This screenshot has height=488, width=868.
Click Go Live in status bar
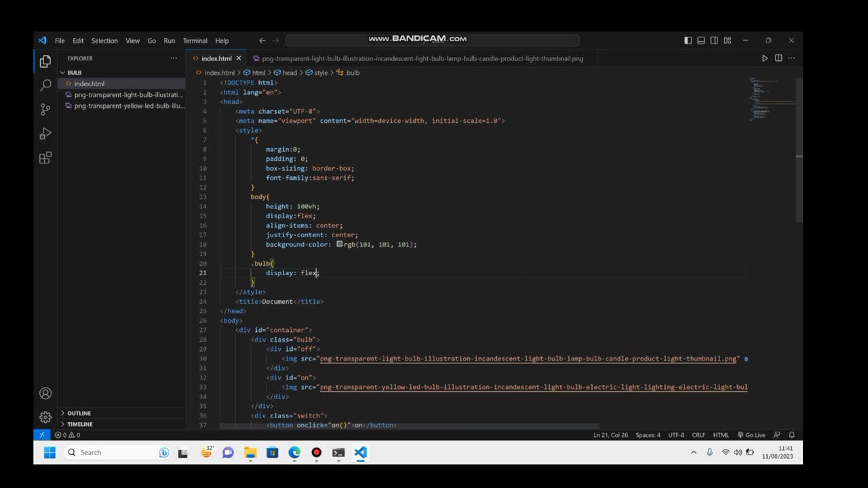[751, 435]
